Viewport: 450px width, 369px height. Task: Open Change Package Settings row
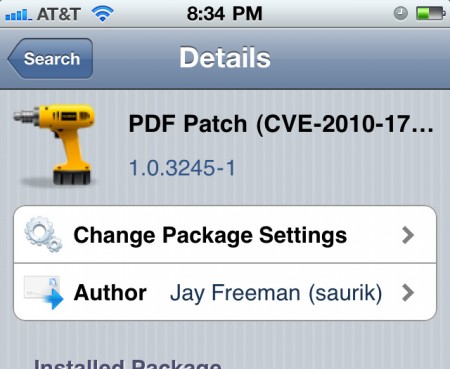click(225, 235)
